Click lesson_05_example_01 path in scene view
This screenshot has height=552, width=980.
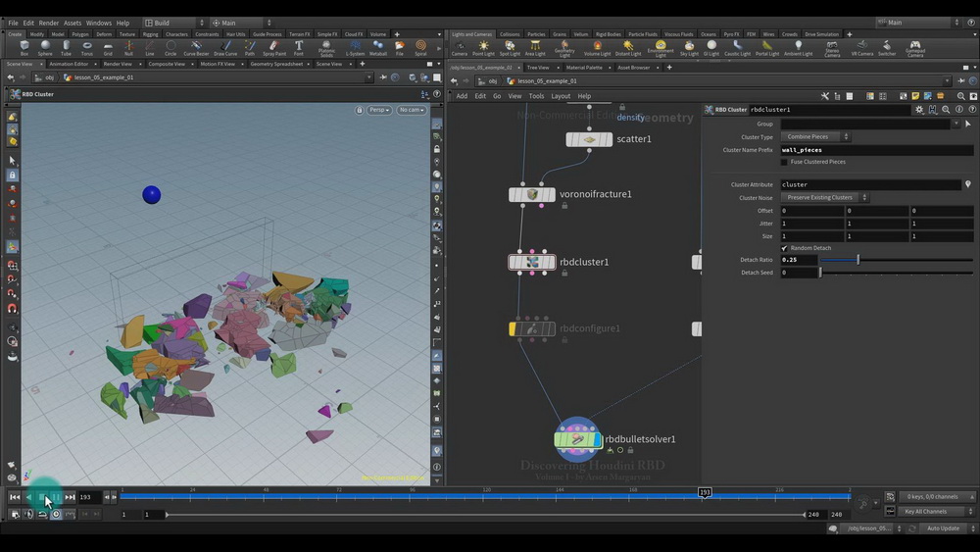point(103,77)
